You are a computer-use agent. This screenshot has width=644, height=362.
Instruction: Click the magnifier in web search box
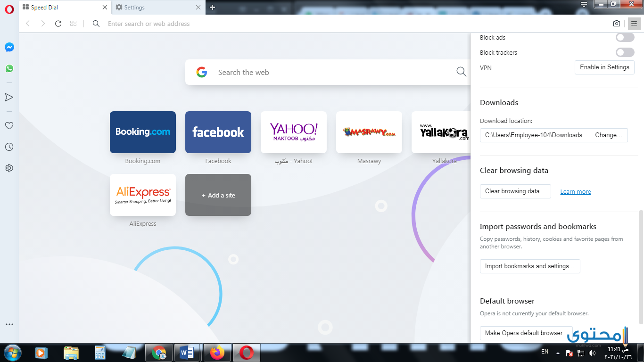461,72
